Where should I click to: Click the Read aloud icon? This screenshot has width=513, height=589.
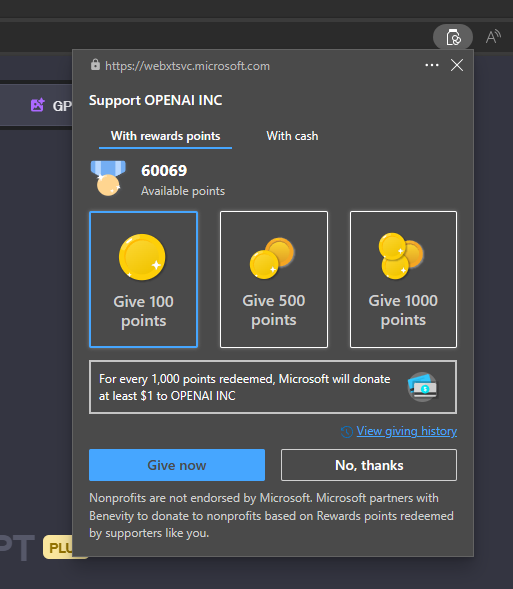point(493,37)
